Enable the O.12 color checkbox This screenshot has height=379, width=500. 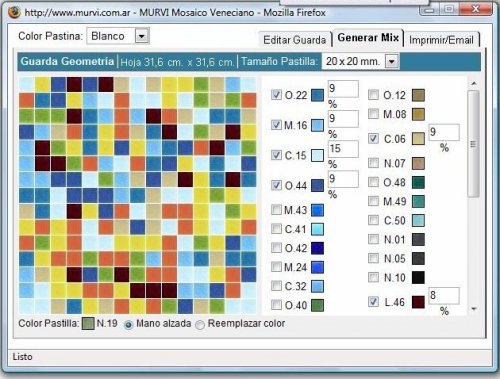(x=373, y=95)
